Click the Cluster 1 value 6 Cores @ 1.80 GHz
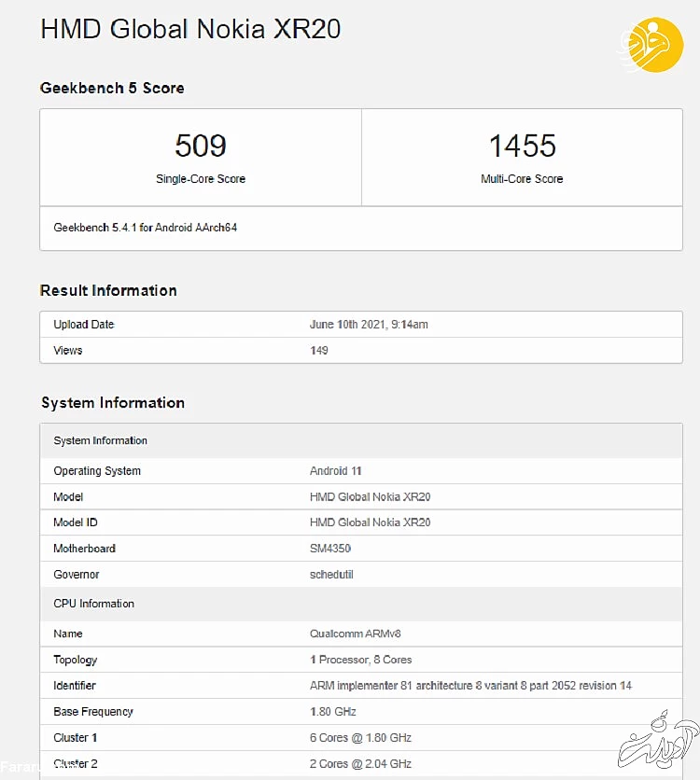This screenshot has width=700, height=780. point(360,738)
